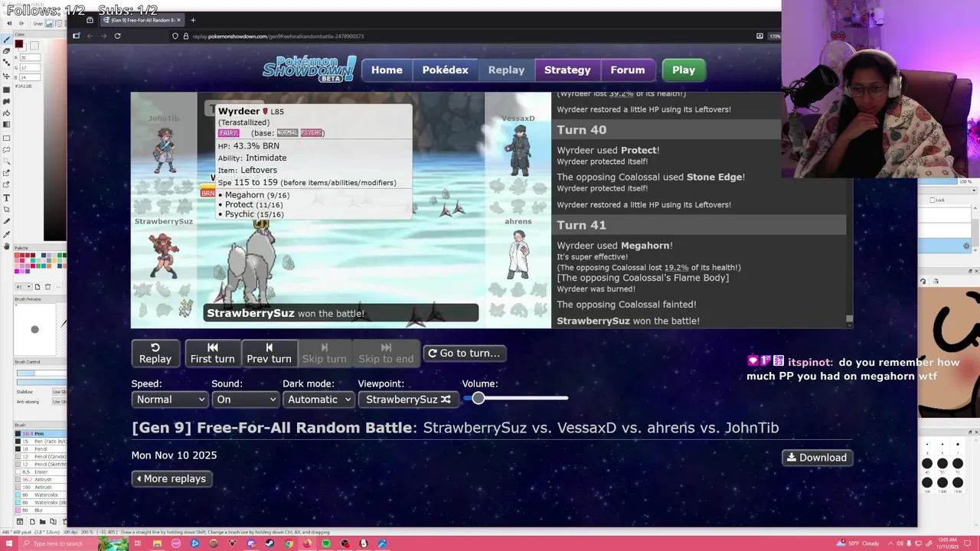
Task: Open Chrome from the taskbar
Action: tap(289, 543)
